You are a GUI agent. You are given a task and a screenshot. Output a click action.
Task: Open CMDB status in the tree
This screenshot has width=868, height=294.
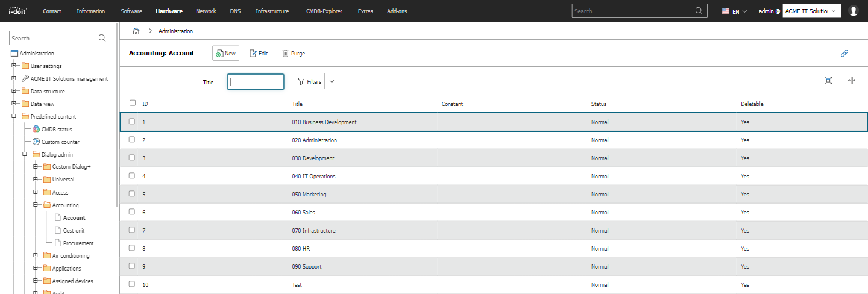point(57,130)
